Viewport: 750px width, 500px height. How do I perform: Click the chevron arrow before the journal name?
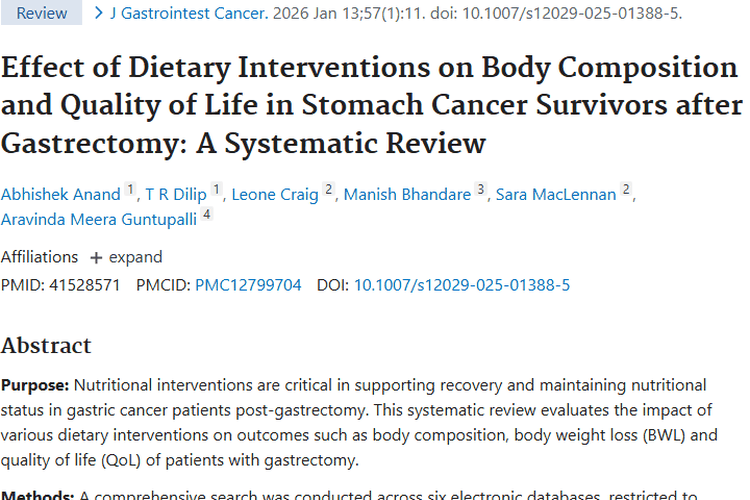pos(98,14)
